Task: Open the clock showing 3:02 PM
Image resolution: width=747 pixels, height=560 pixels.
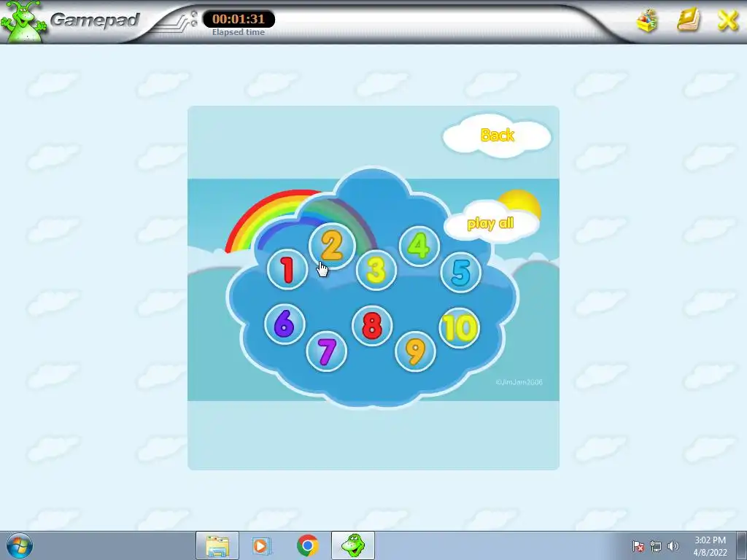Action: click(x=710, y=546)
